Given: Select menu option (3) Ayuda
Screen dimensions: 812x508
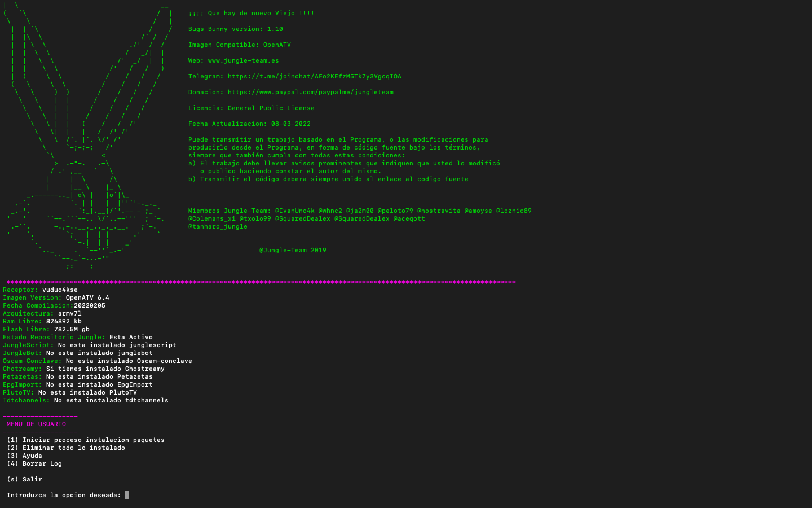Looking at the screenshot, I should point(24,456).
